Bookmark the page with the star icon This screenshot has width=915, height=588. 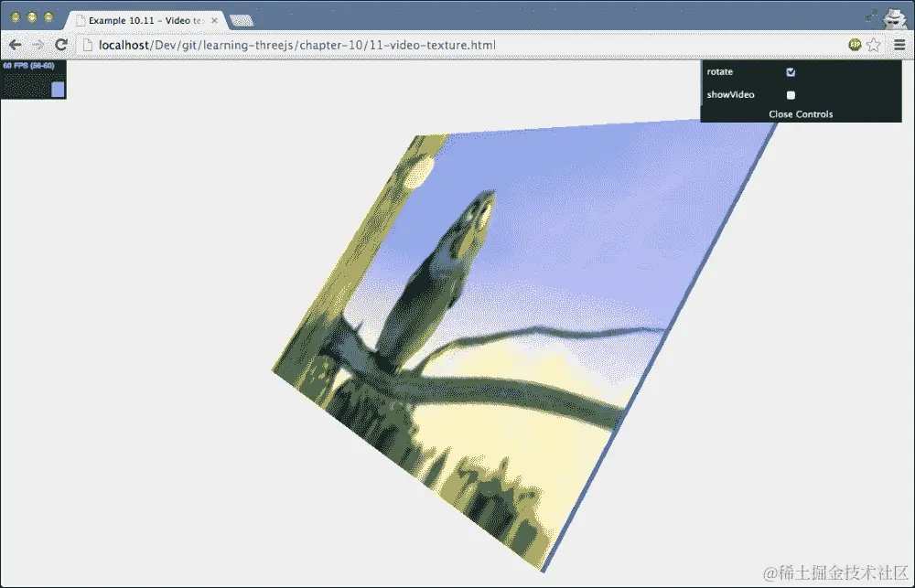[874, 45]
